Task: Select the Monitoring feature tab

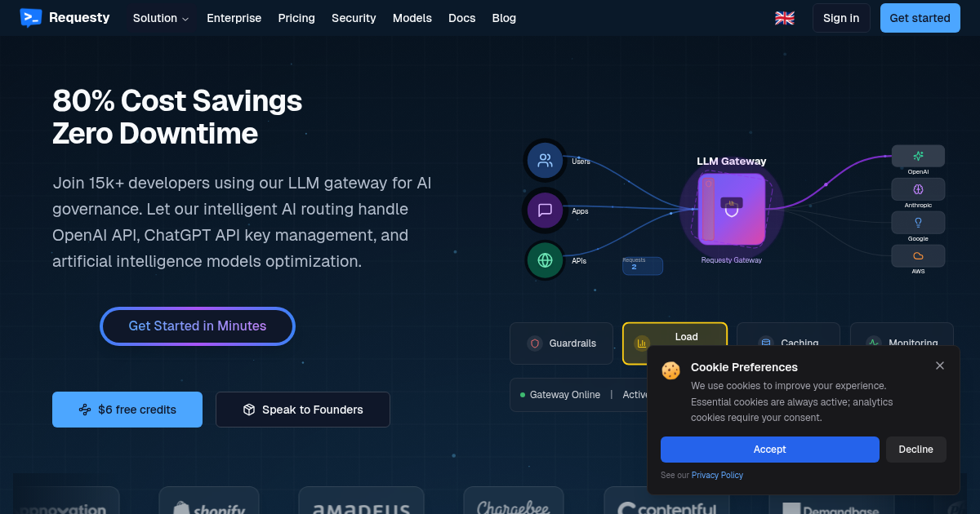Action: tap(902, 343)
